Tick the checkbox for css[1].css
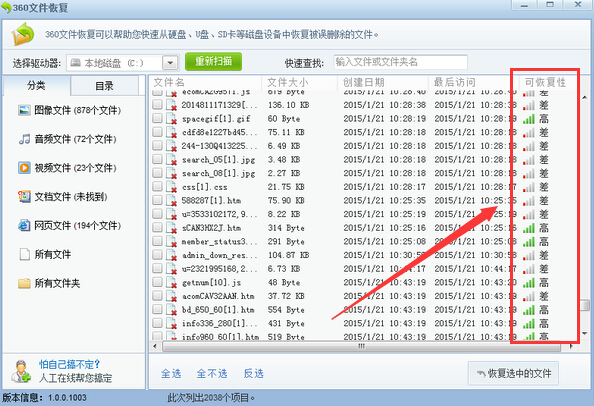 tap(157, 186)
